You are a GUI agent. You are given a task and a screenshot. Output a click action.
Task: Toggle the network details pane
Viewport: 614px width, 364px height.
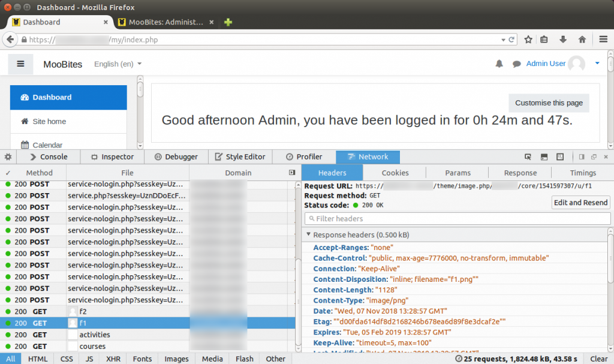coord(292,173)
